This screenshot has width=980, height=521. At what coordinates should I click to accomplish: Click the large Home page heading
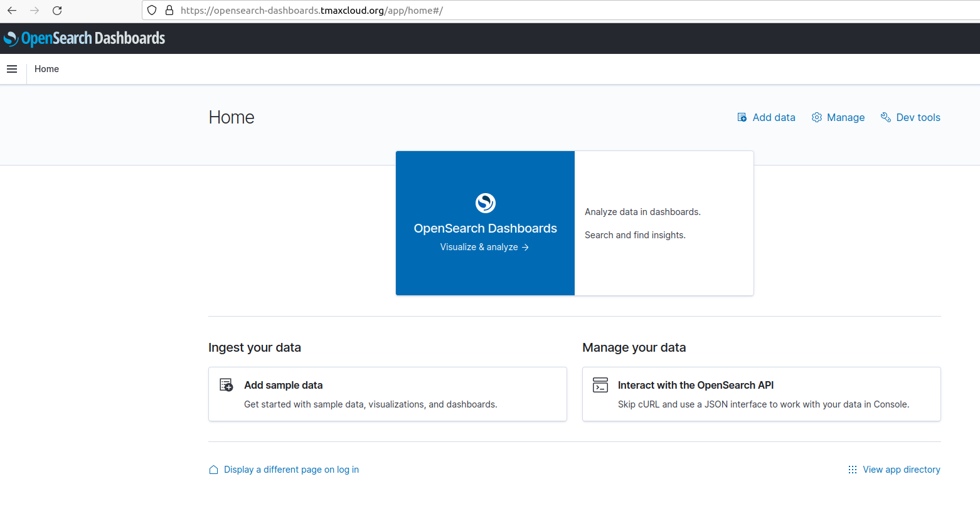tap(232, 117)
